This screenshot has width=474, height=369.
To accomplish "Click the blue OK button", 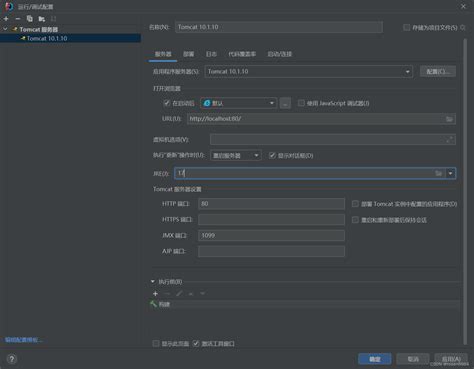I will tap(375, 359).
